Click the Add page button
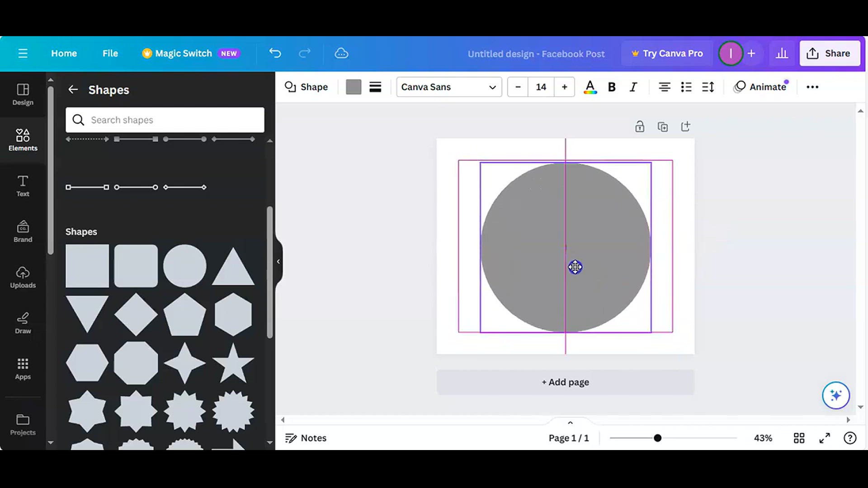This screenshot has height=488, width=868. (565, 382)
